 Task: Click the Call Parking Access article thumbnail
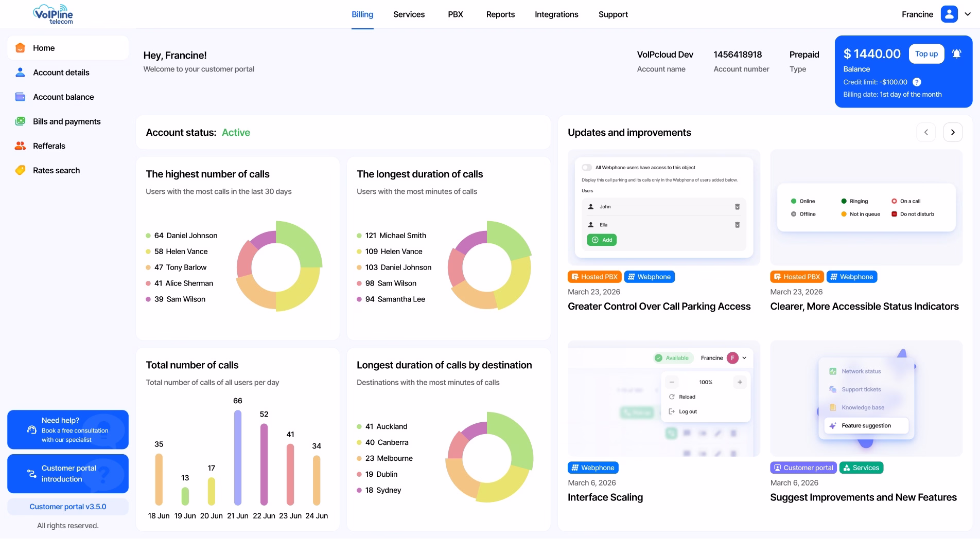pos(664,208)
